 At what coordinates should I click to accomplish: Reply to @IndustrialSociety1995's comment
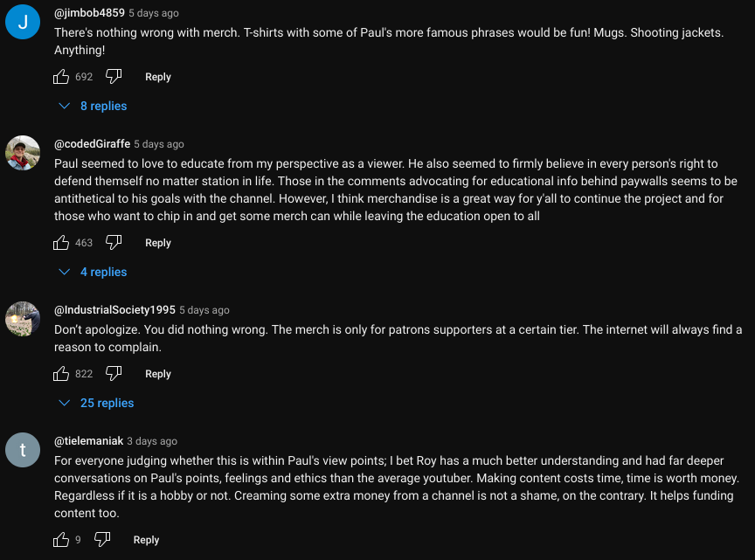(x=158, y=374)
